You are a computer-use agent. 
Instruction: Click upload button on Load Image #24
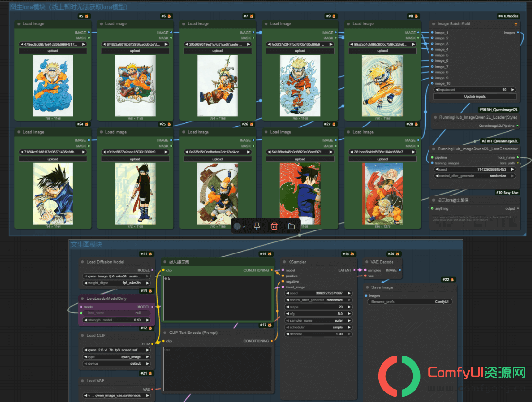53,159
